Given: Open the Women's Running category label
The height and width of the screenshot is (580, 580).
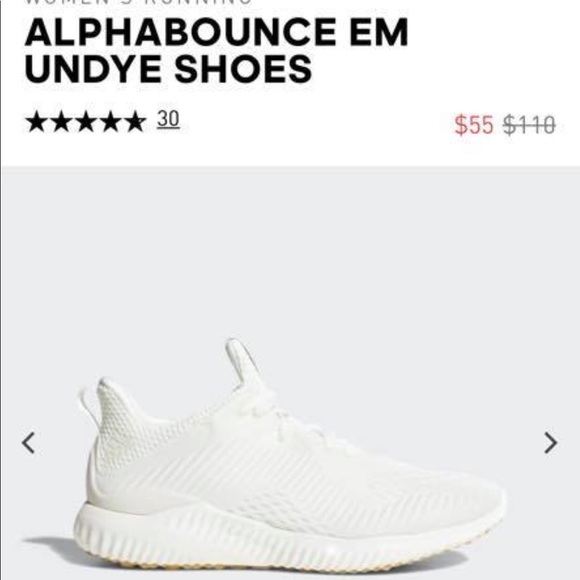Looking at the screenshot, I should (x=138, y=2).
